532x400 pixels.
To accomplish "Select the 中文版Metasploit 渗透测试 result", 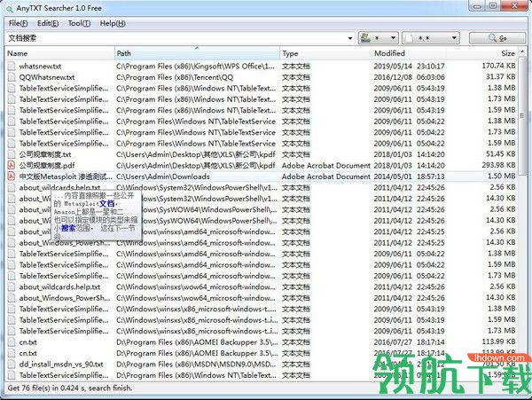I will [66, 176].
